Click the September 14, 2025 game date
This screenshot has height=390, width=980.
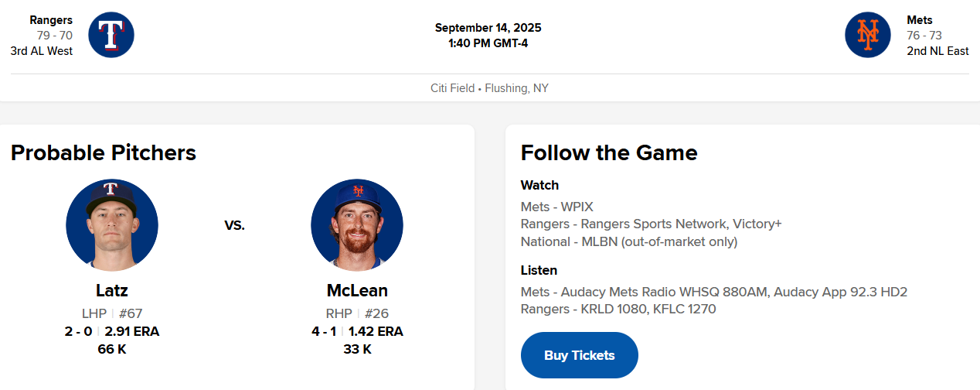[x=488, y=28]
